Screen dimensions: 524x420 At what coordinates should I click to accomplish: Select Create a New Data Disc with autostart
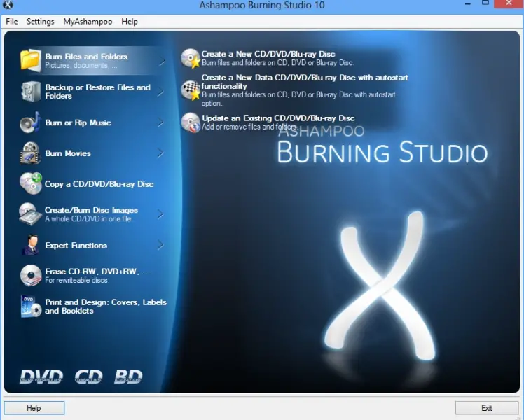[294, 90]
